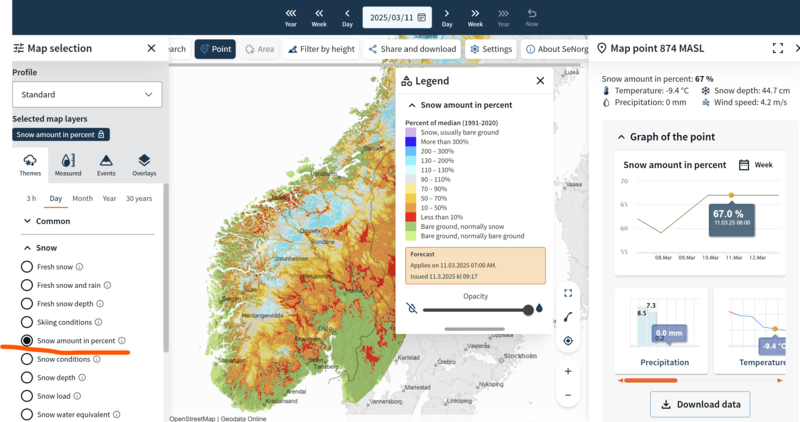Collapse the Snow section
The image size is (800, 422).
click(x=40, y=247)
